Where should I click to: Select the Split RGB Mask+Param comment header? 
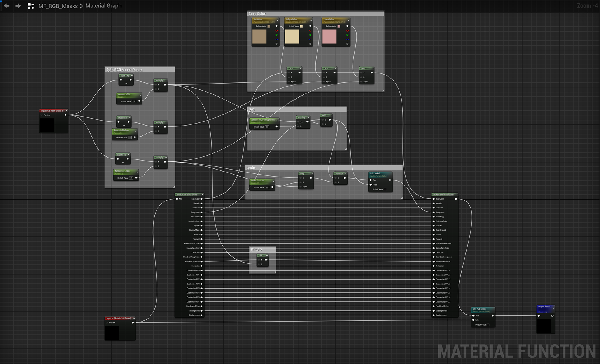[124, 70]
